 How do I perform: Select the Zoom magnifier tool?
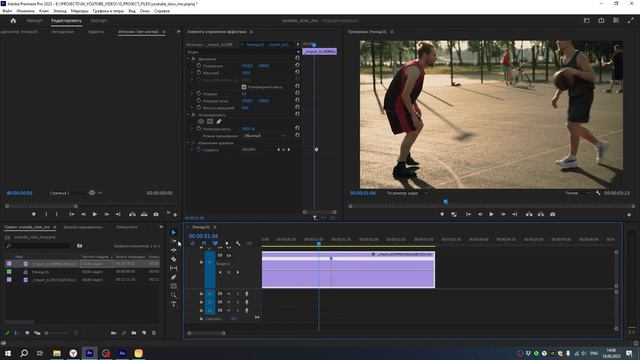[173, 295]
